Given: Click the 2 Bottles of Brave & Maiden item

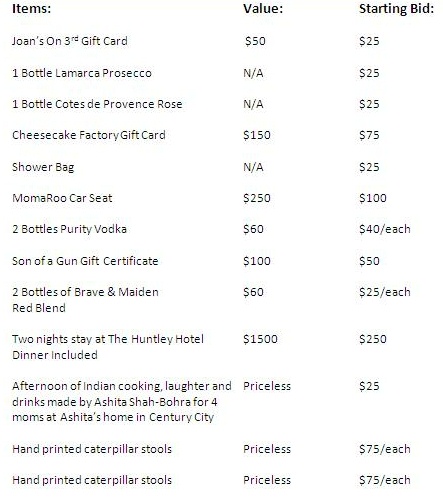Looking at the screenshot, I should [85, 300].
